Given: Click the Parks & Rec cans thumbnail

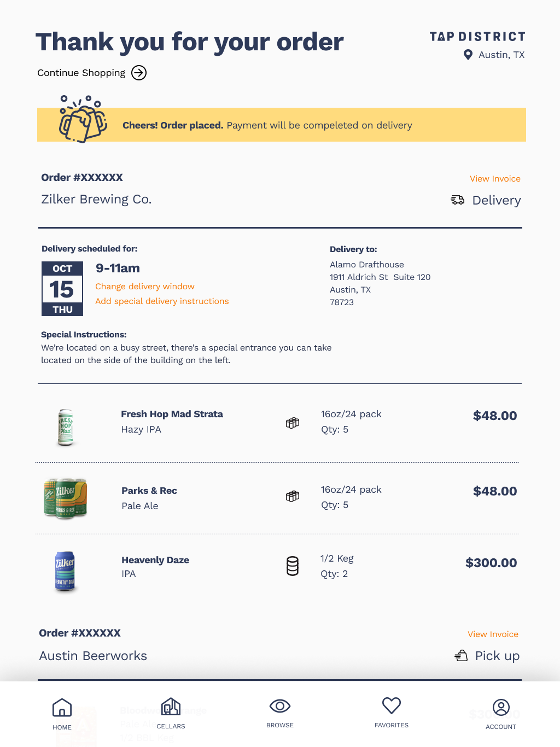Looking at the screenshot, I should [x=66, y=498].
